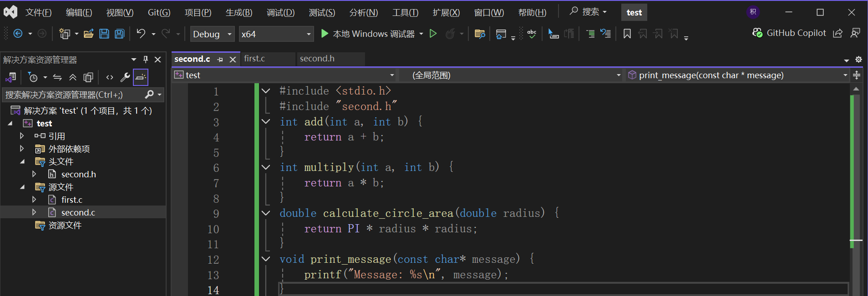
Task: Open the test project scope dropdown
Action: (284, 75)
